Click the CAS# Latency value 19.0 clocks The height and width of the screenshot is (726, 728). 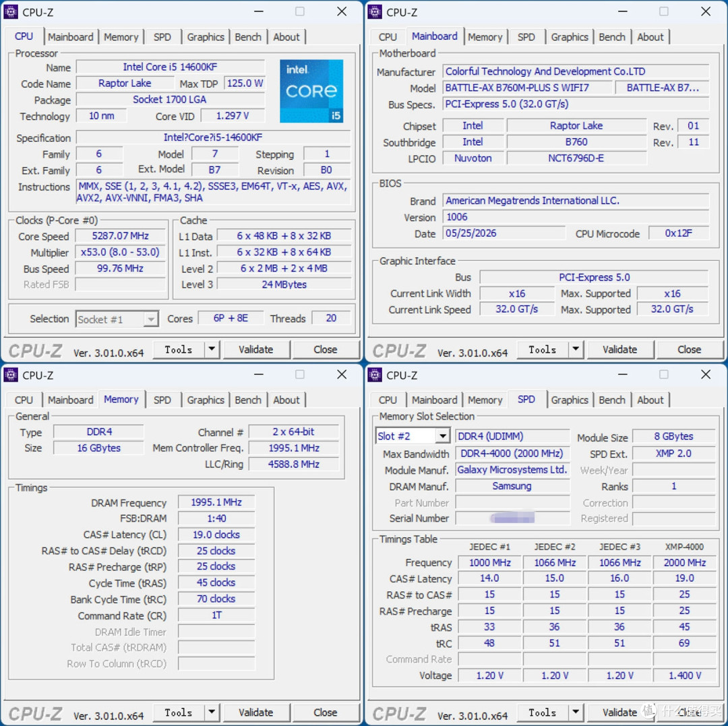[x=216, y=535]
